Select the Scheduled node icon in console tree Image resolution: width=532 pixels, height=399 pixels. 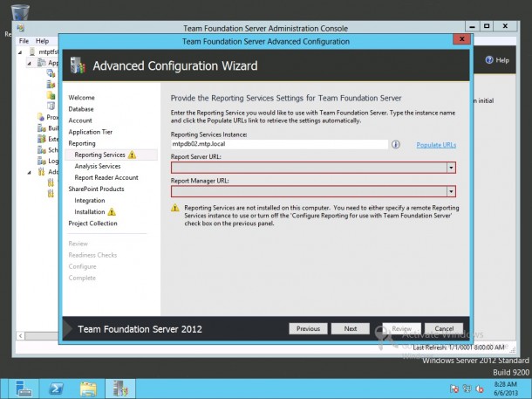point(41,150)
